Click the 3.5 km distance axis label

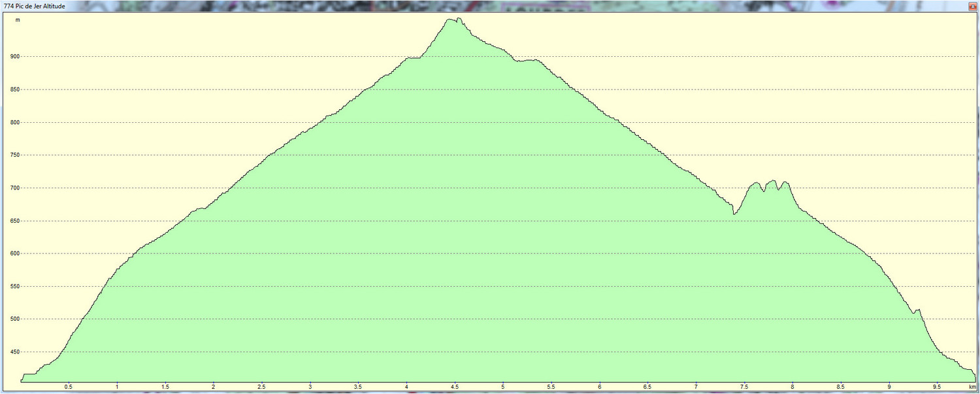tap(358, 387)
